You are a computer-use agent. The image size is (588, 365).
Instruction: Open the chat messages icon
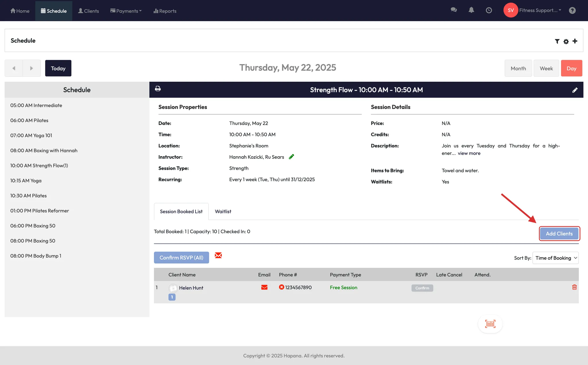pyautogui.click(x=454, y=10)
